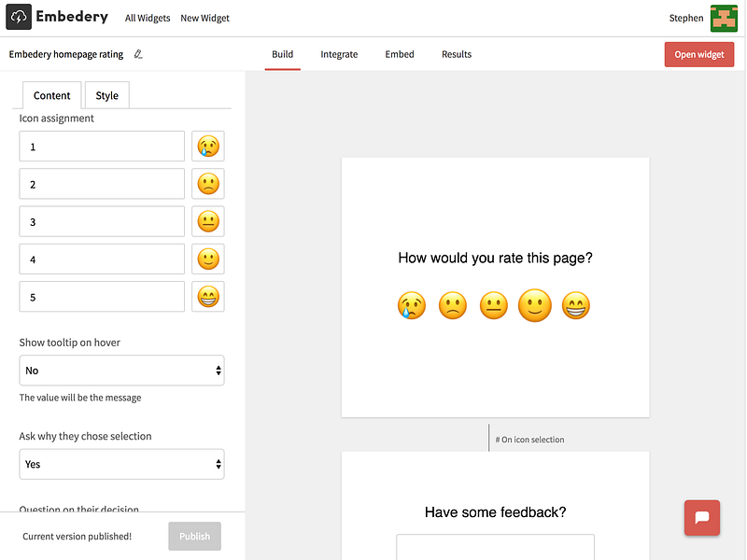Click the Embedery cloud logo icon
The height and width of the screenshot is (560, 747).
click(19, 17)
